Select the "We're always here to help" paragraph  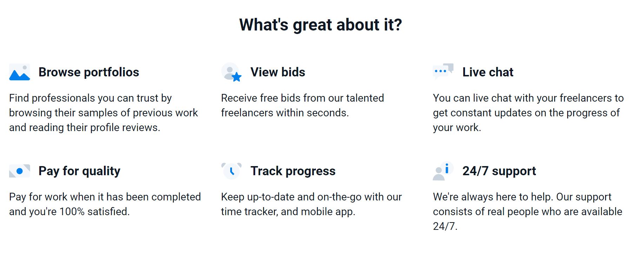pyautogui.click(x=527, y=212)
